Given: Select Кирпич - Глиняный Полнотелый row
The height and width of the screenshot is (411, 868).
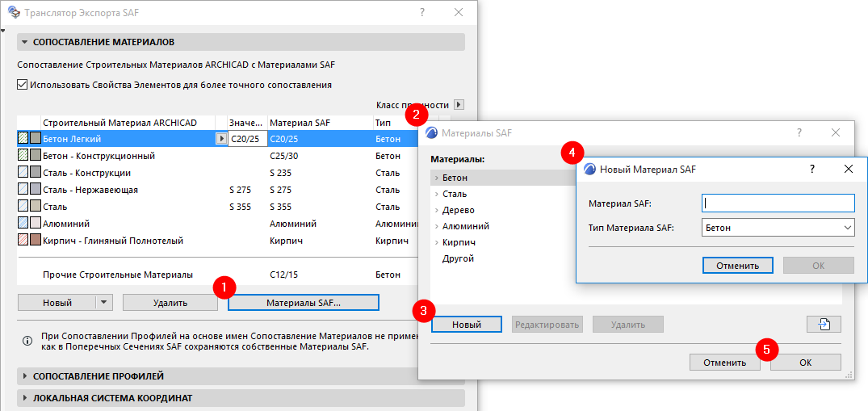Looking at the screenshot, I should (x=217, y=241).
